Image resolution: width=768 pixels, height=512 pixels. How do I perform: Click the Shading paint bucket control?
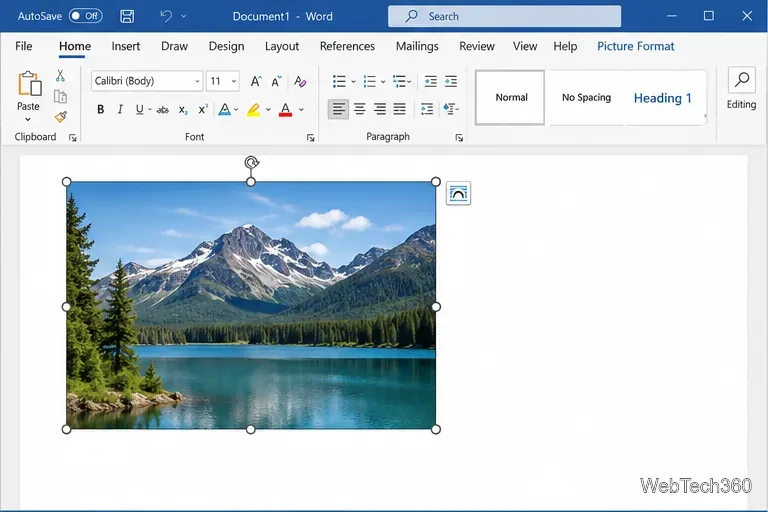pos(449,109)
